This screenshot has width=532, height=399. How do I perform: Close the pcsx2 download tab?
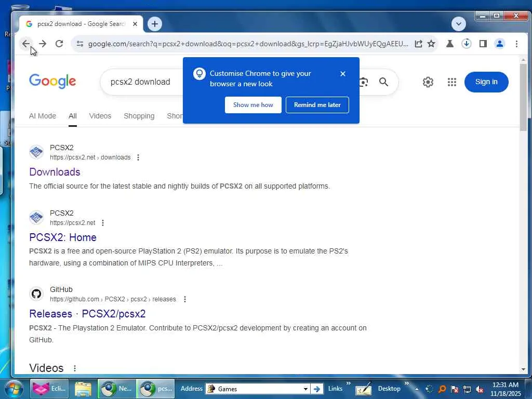pyautogui.click(x=135, y=24)
